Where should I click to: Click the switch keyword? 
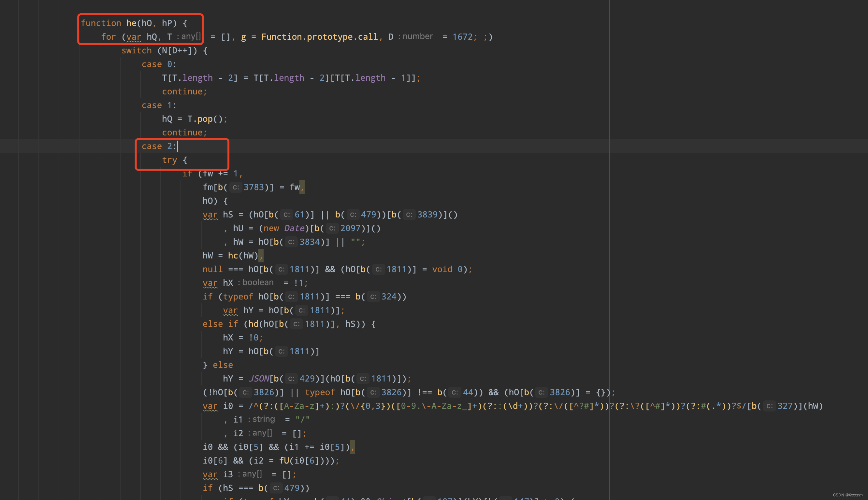point(137,50)
